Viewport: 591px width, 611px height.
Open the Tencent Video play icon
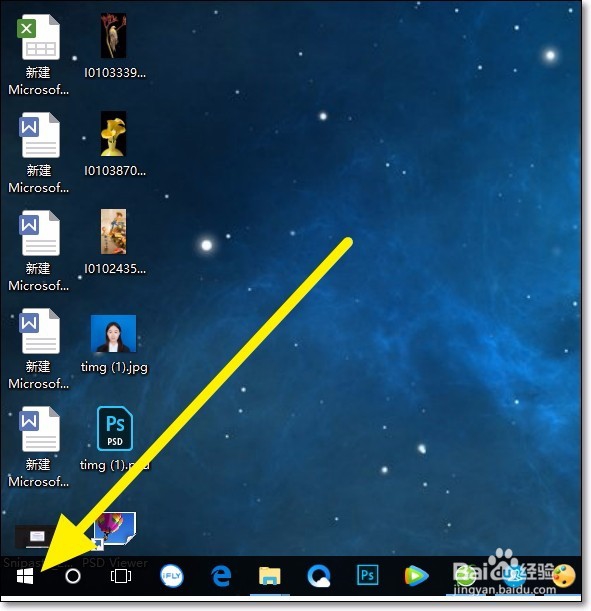click(x=416, y=576)
